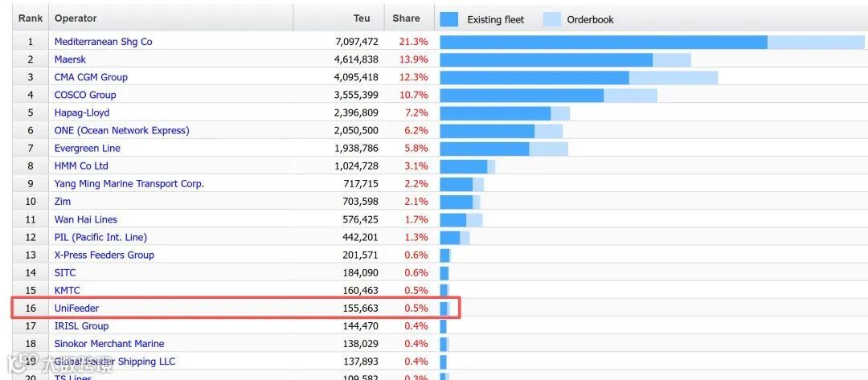Select Teu value 3,555,399
Screen dimensions: 868x380
(357, 95)
